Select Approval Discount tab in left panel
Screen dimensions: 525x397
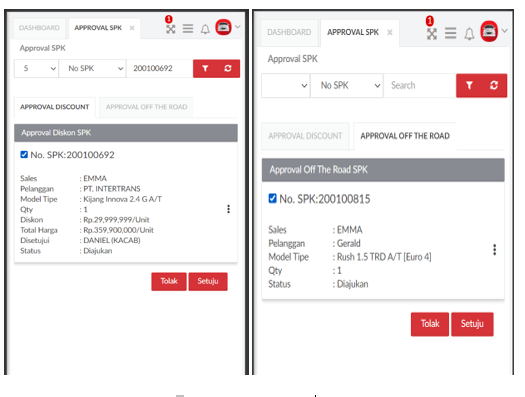[x=55, y=107]
